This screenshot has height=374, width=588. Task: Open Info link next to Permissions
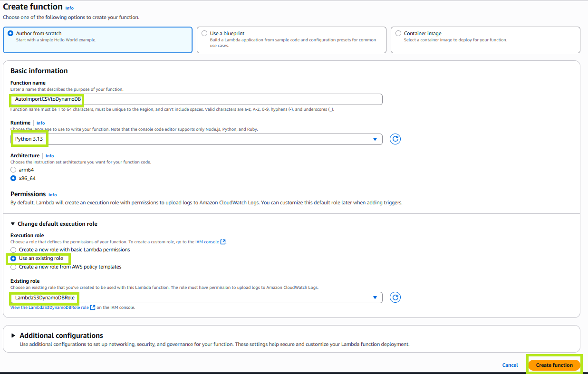tap(52, 195)
